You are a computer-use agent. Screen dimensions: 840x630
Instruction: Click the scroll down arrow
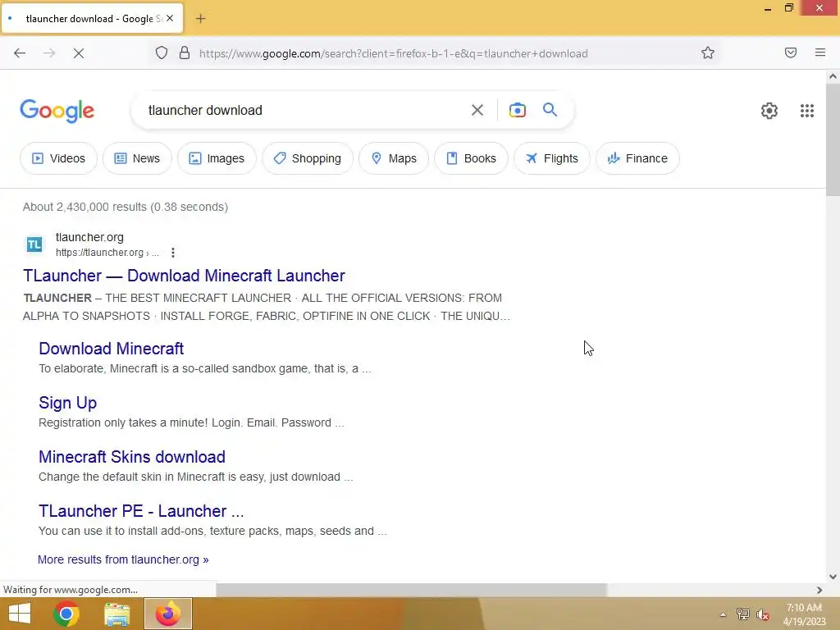click(833, 577)
